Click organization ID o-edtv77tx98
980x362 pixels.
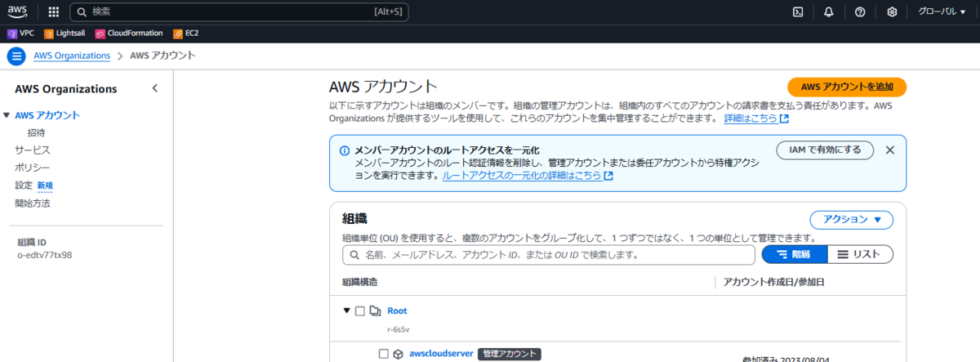click(45, 255)
